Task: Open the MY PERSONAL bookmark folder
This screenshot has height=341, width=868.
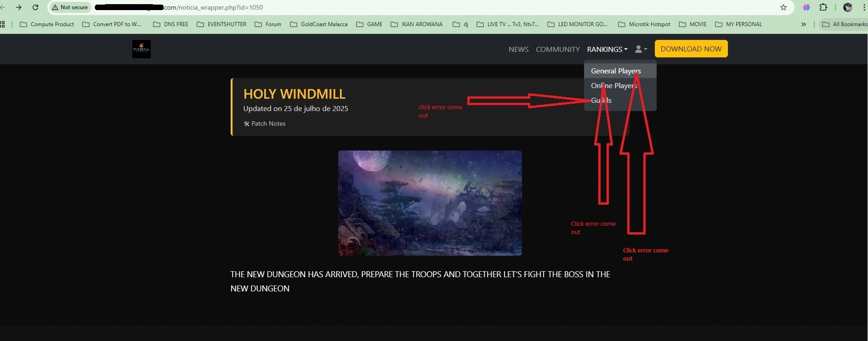Action: point(739,24)
